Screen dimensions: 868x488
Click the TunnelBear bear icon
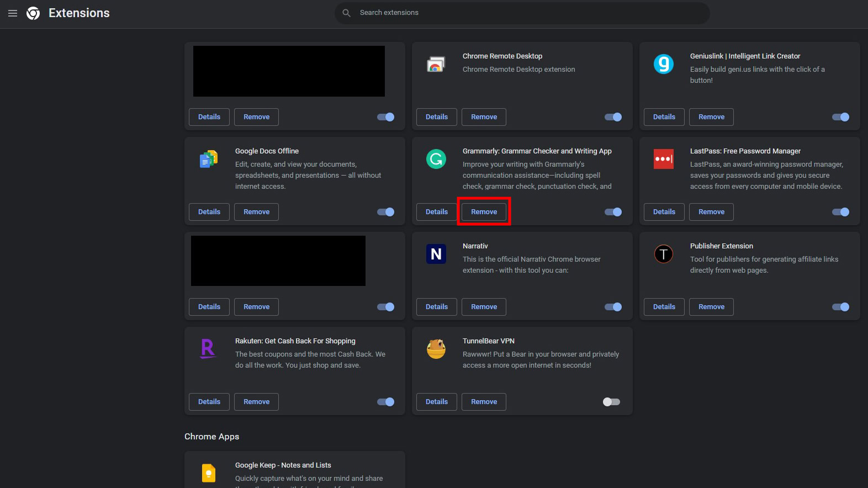pyautogui.click(x=436, y=349)
